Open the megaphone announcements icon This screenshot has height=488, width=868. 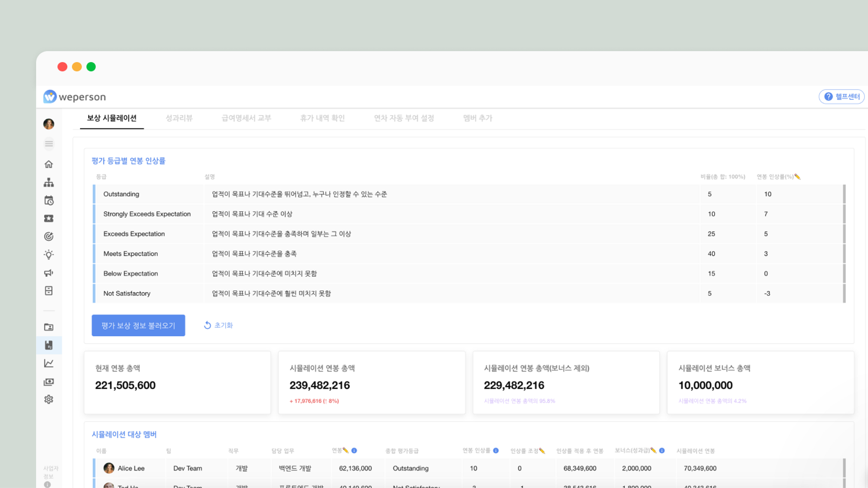(x=49, y=273)
